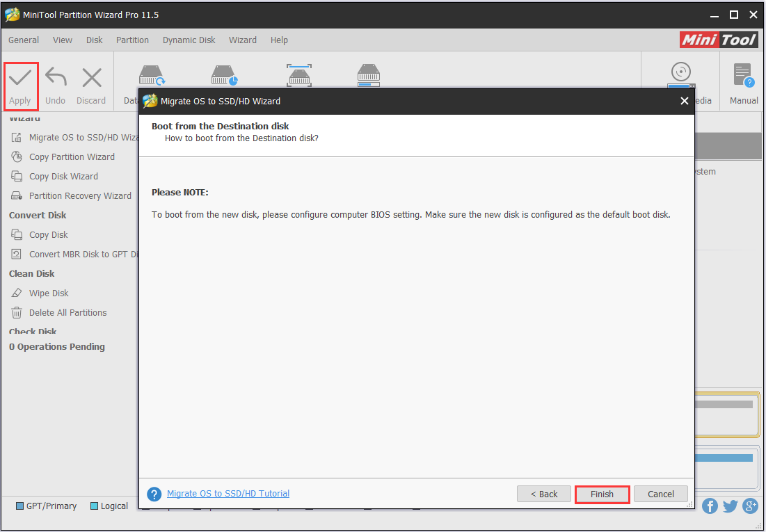Image resolution: width=766 pixels, height=532 pixels.
Task: Open MiniTool's Google+ page
Action: [x=750, y=506]
